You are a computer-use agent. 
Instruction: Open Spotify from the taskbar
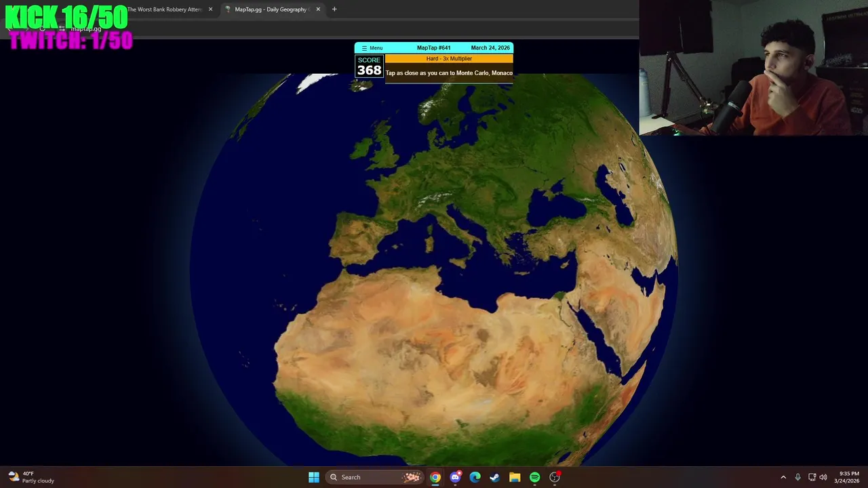click(534, 477)
